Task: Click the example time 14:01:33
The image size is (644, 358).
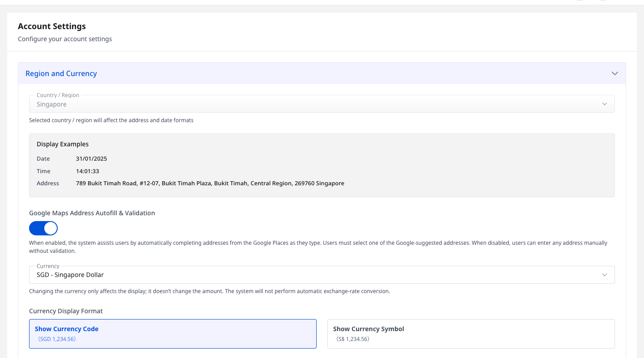Action: tap(88, 171)
